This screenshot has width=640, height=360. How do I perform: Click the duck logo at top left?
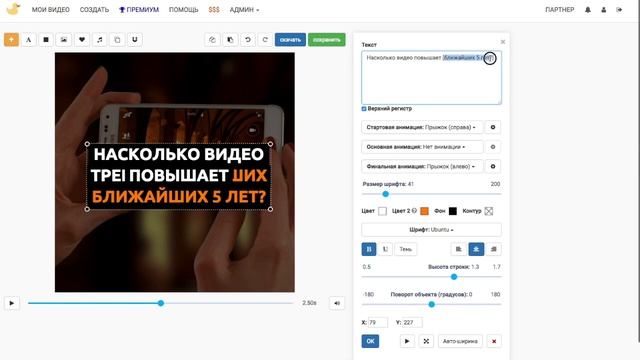pyautogui.click(x=13, y=9)
